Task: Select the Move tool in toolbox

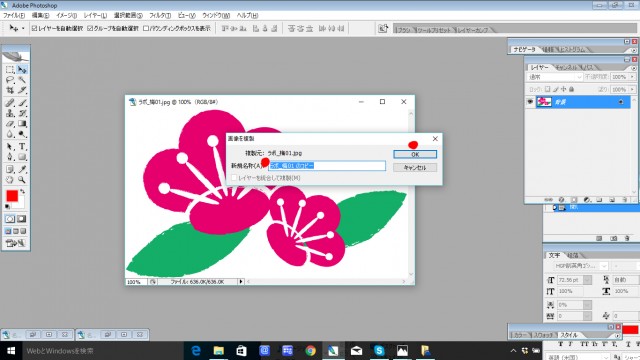Action: point(22,70)
